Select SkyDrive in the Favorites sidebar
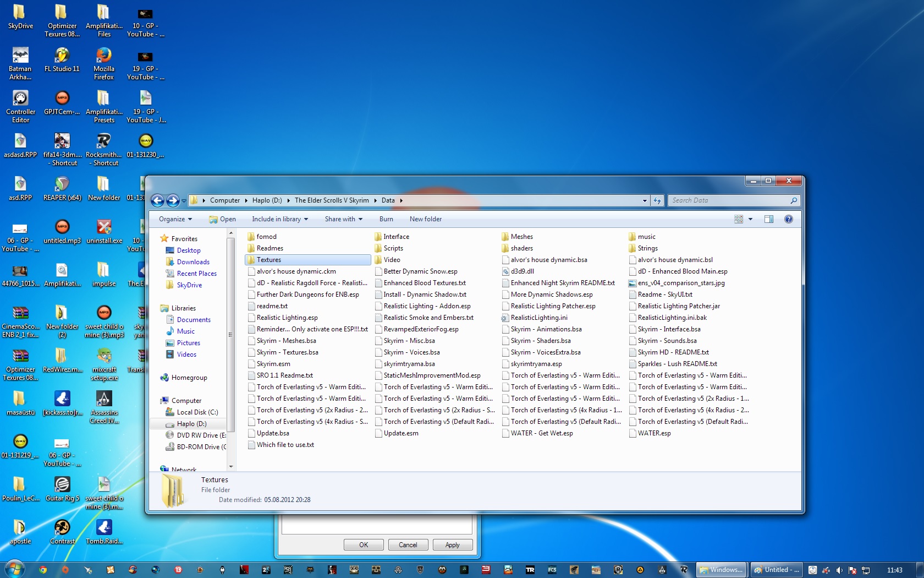This screenshot has width=924, height=578. click(x=189, y=285)
